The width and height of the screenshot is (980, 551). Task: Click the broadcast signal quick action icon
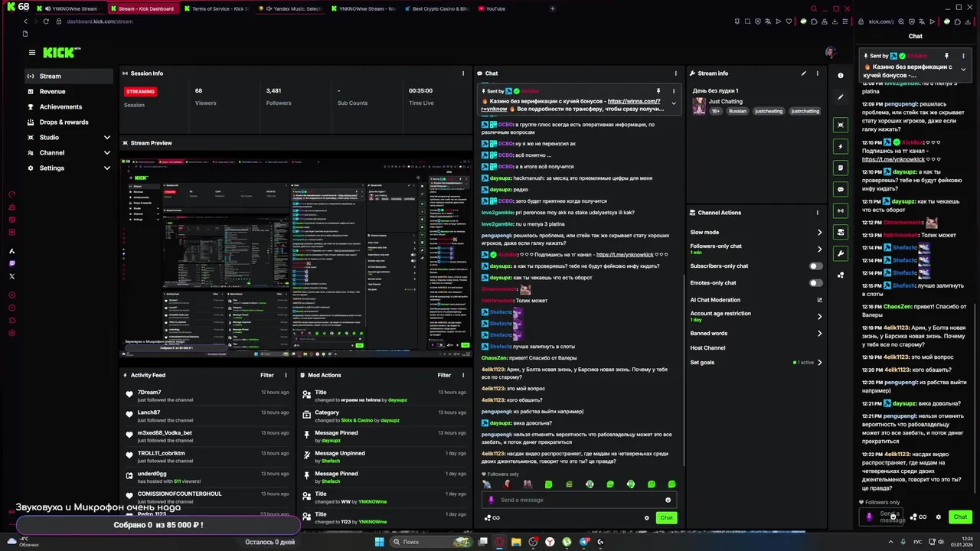[841, 210]
